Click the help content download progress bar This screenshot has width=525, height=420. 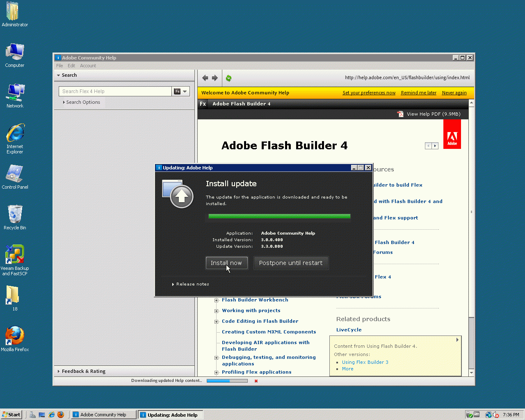pos(227,381)
